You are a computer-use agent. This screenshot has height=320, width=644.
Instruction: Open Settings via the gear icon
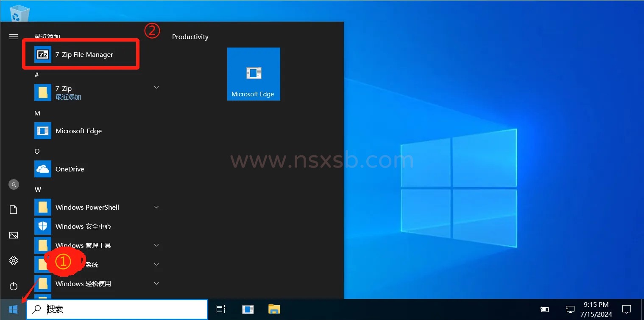[14, 261]
